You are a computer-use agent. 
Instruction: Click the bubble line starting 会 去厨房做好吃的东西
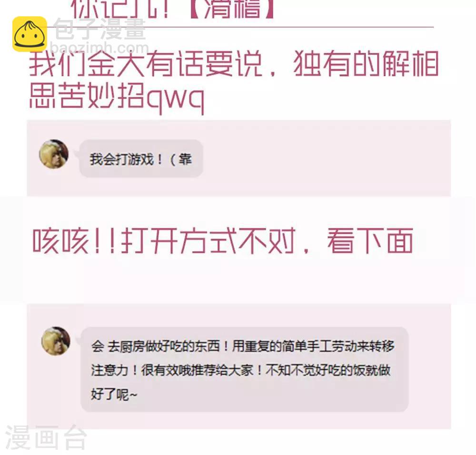click(x=243, y=346)
